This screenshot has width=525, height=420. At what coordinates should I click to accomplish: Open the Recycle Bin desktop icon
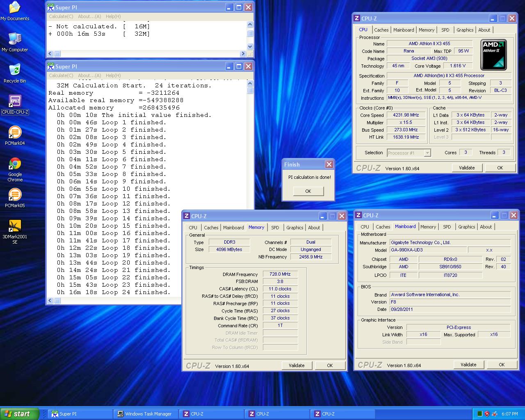(15, 73)
